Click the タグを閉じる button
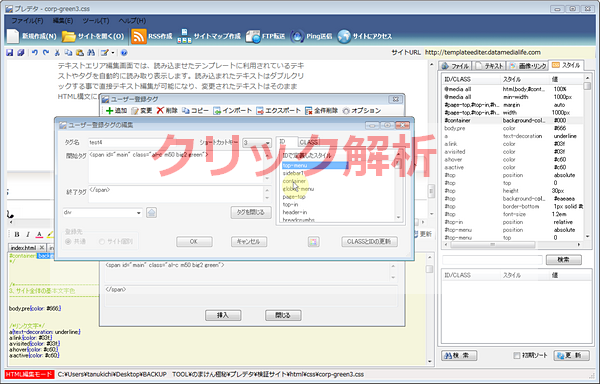Screen dimensions: 600x384 coord(251,212)
